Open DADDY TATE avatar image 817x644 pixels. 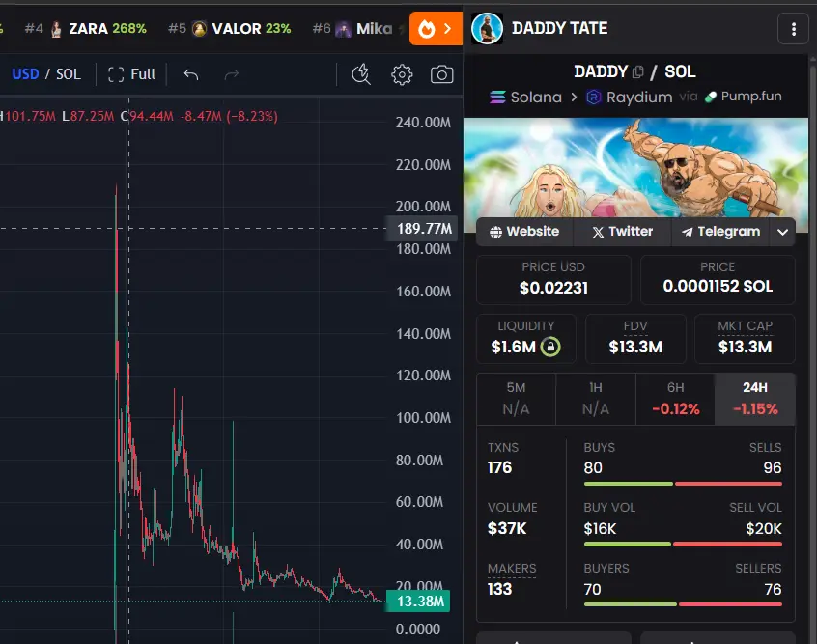point(487,29)
